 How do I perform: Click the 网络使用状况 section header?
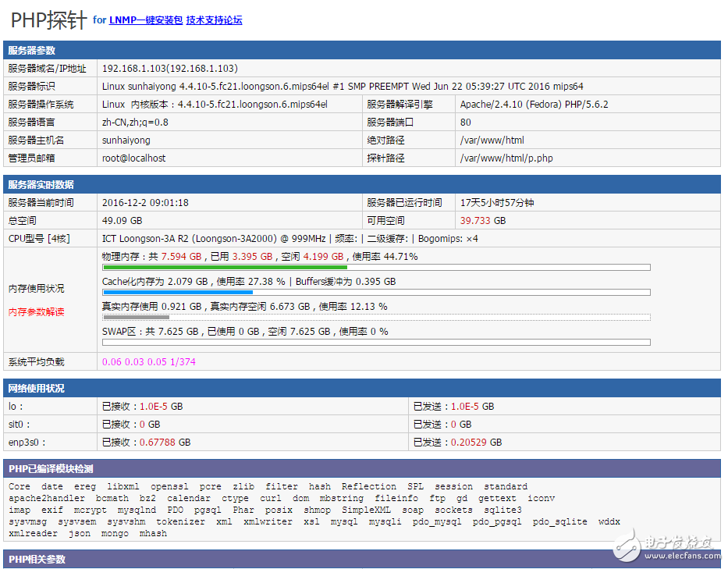pyautogui.click(x=36, y=389)
